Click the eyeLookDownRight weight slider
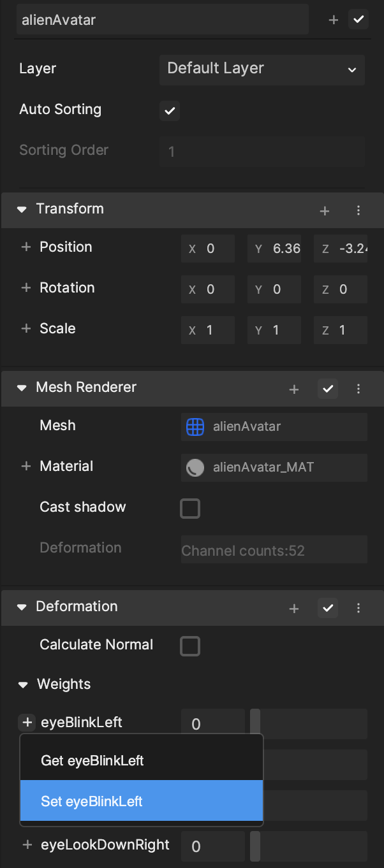The height and width of the screenshot is (868, 384). click(x=309, y=846)
